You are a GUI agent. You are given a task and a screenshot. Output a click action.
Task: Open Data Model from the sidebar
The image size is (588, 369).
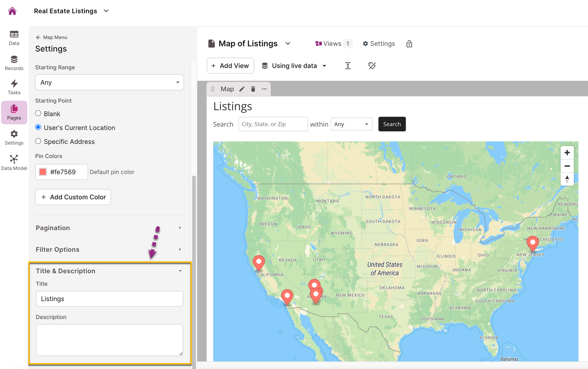coord(14,162)
